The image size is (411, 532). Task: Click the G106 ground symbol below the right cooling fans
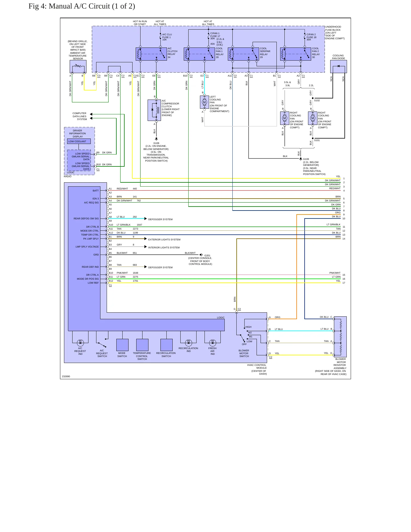(301, 159)
